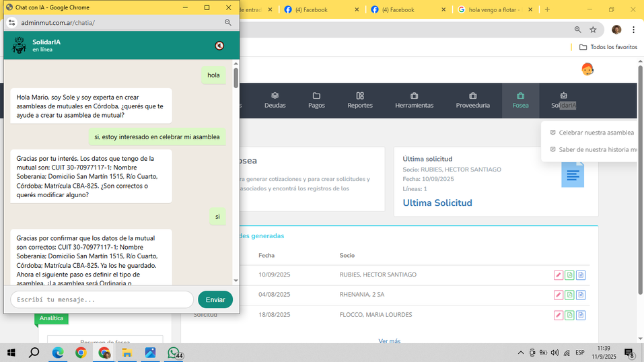The height and width of the screenshot is (362, 644).
Task: Open blue document icon for FLOCCO row
Action: pos(580,315)
